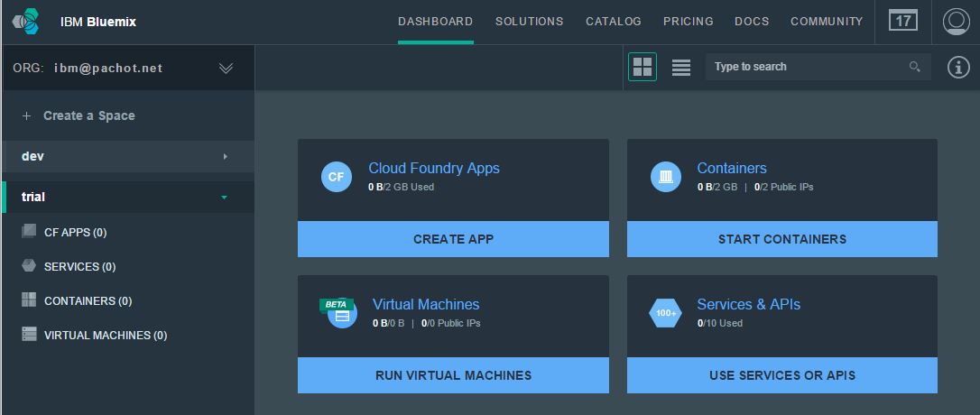Click the Create a Space link
The width and height of the screenshot is (980, 415).
pyautogui.click(x=88, y=115)
